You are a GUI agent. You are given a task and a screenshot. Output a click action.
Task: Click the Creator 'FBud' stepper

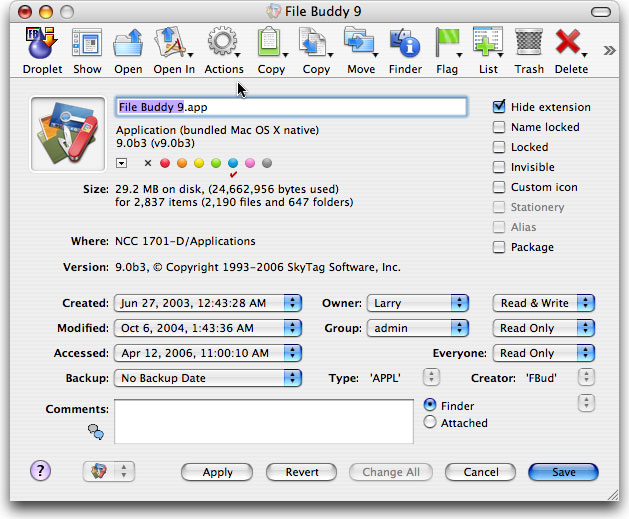point(586,377)
